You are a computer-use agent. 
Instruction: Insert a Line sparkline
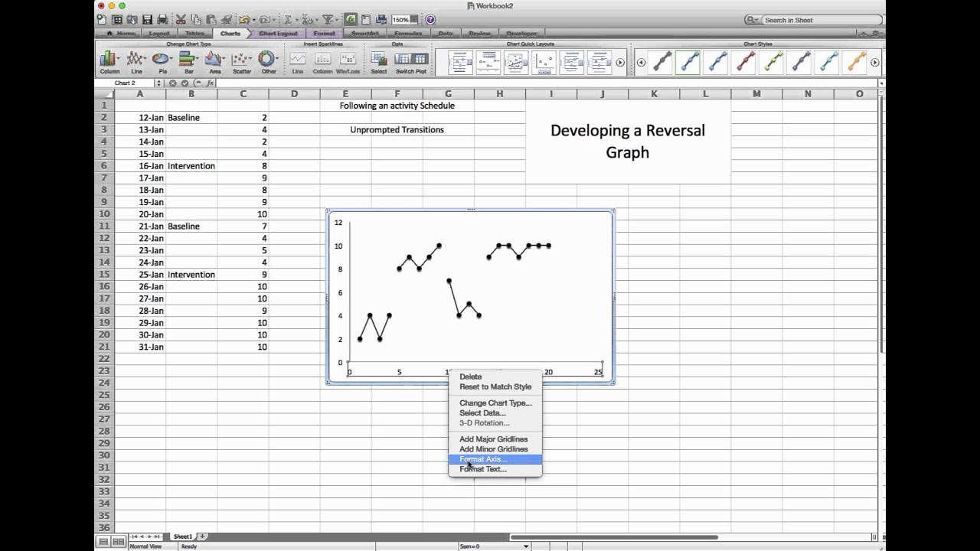pos(297,62)
